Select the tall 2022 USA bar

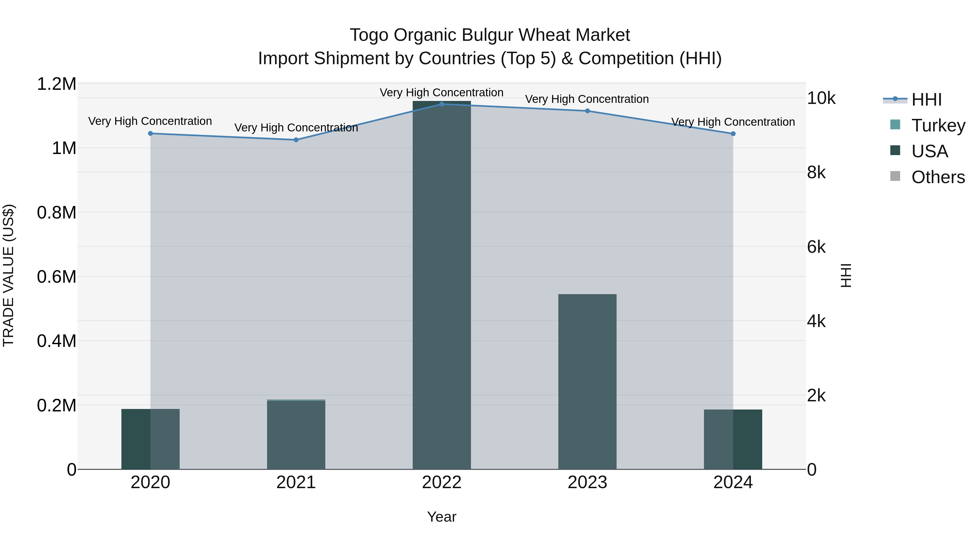(x=442, y=285)
